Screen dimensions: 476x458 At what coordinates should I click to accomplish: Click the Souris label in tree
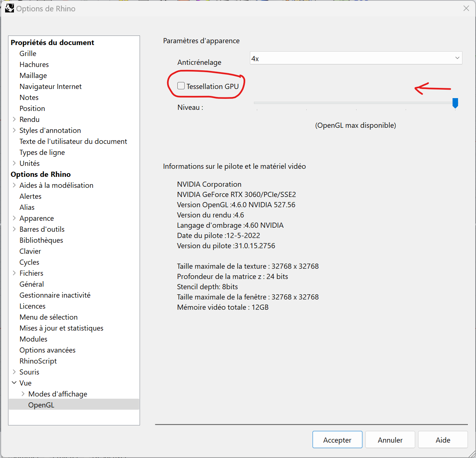coord(29,372)
